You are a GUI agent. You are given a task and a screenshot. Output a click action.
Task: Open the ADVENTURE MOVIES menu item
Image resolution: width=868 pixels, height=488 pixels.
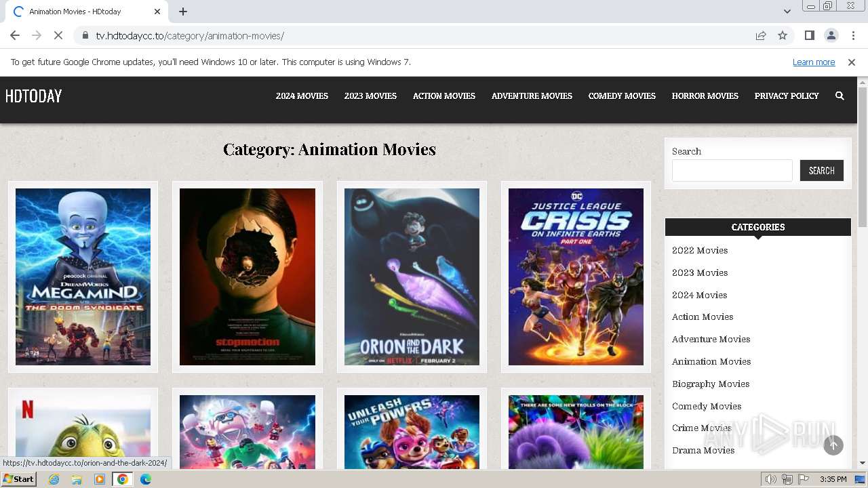(532, 96)
